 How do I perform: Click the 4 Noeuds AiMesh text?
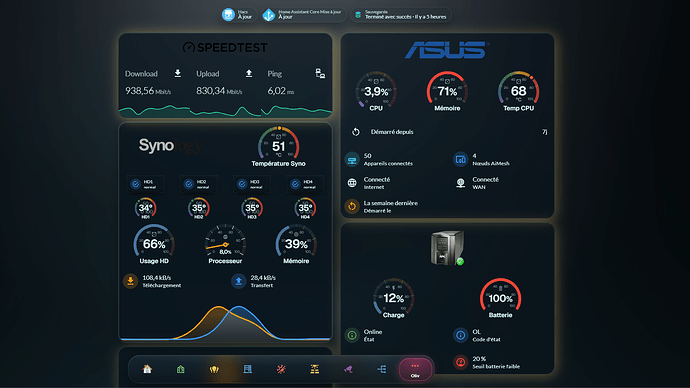(491, 159)
